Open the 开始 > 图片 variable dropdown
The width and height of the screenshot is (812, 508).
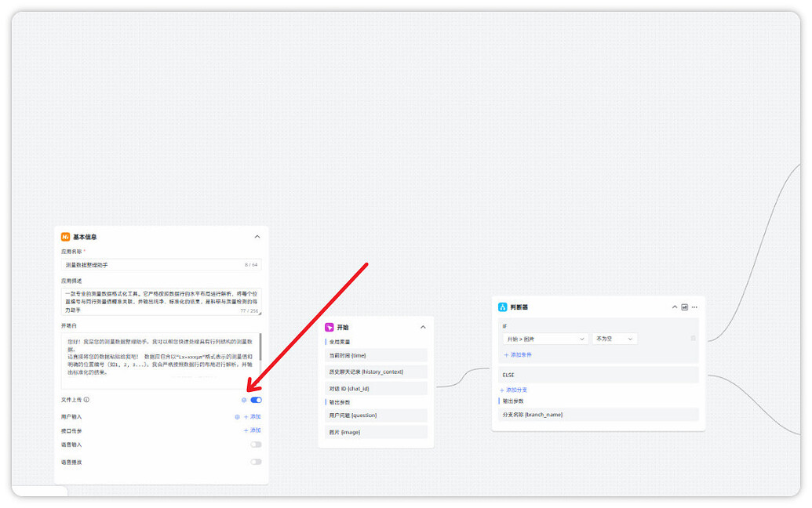545,339
